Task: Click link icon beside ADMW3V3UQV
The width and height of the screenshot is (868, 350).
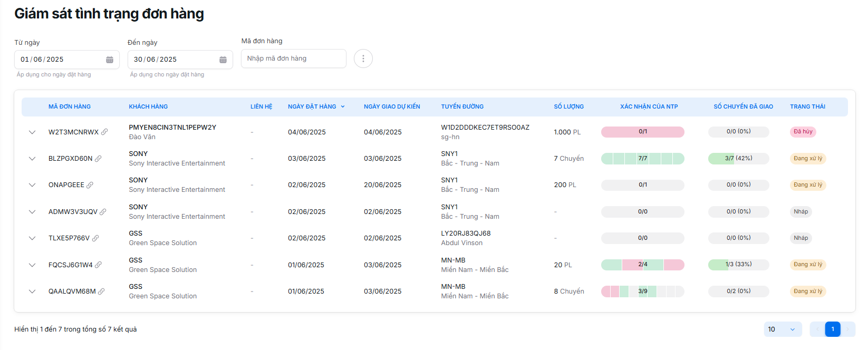Action: pos(103,212)
